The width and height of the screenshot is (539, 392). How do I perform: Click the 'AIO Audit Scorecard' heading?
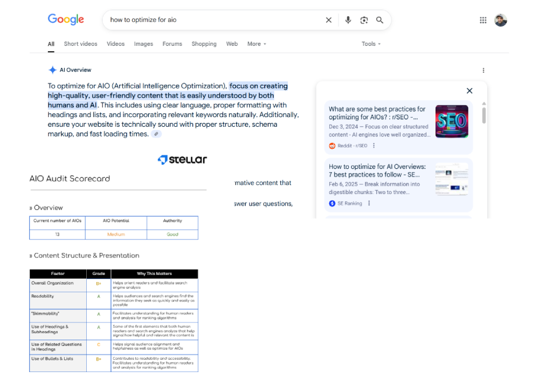[70, 179]
